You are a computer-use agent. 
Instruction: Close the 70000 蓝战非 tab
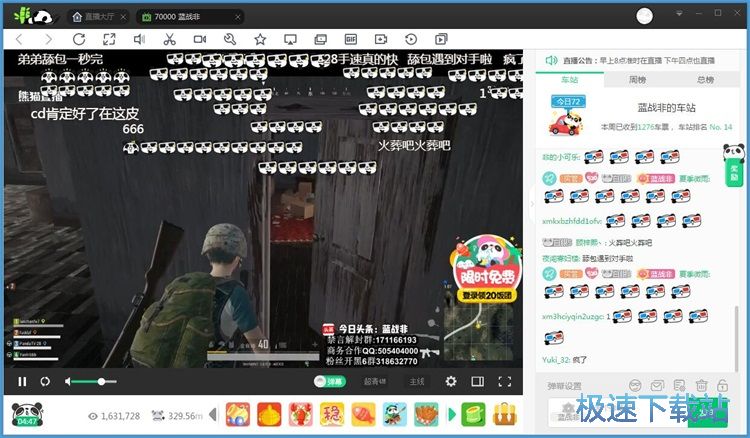tap(238, 17)
